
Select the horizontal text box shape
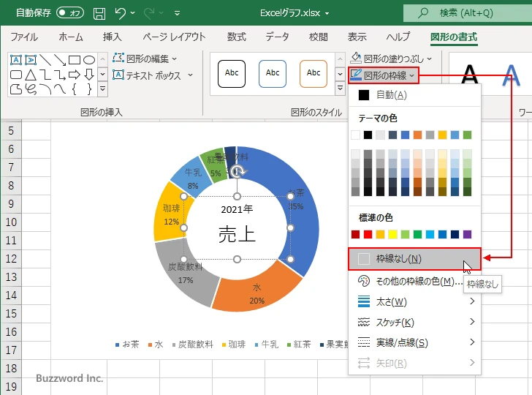point(16,60)
